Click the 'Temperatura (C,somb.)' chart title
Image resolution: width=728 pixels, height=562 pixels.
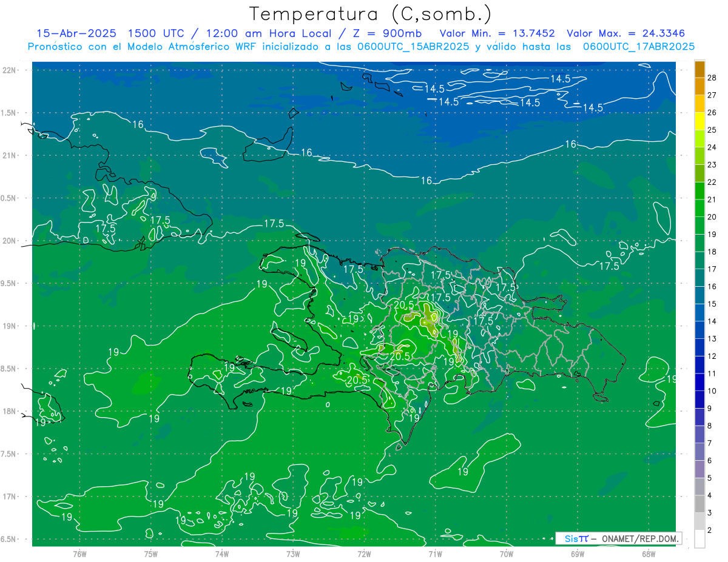coord(371,14)
